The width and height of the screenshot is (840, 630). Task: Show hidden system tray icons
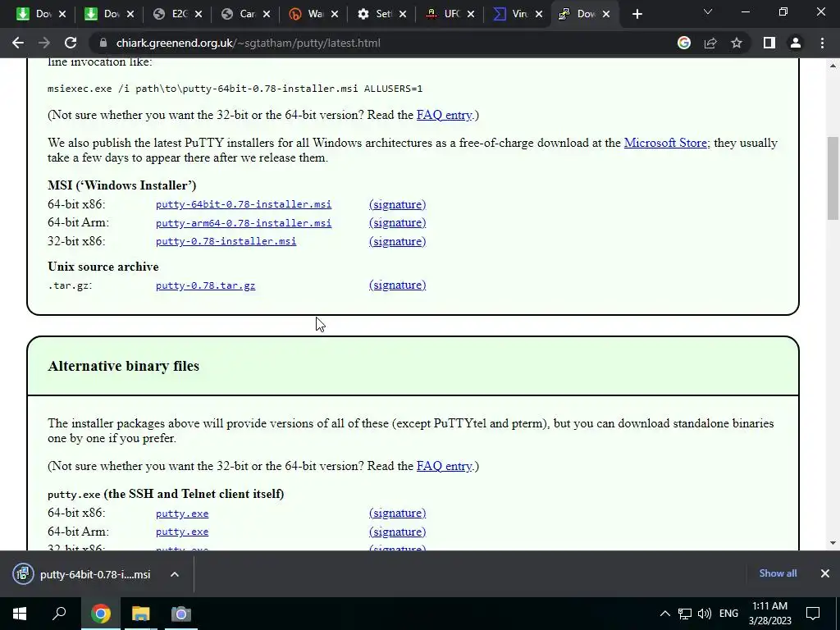click(x=664, y=614)
